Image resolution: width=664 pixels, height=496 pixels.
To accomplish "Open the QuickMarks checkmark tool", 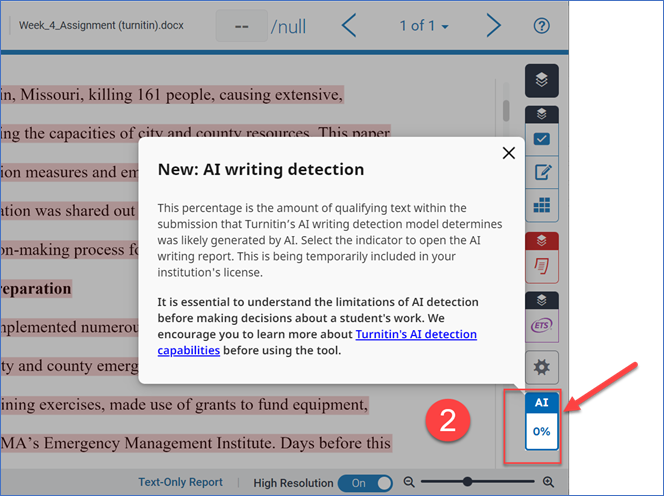I will click(542, 139).
